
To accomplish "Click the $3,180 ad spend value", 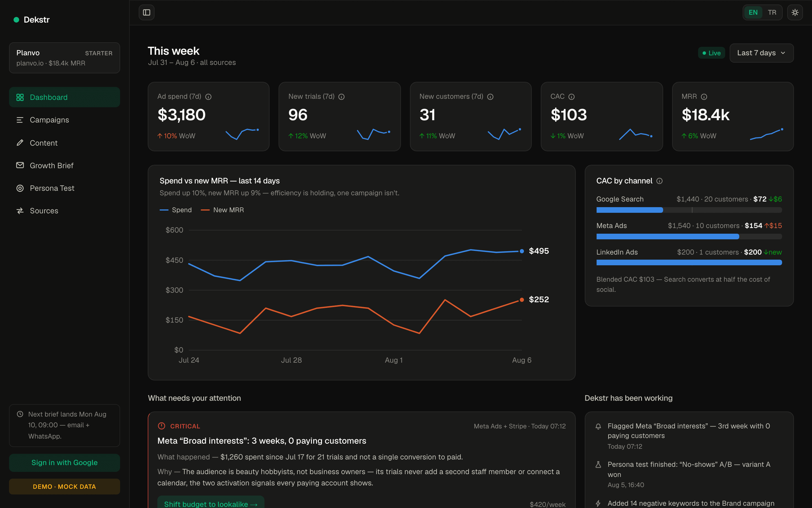I will [182, 115].
